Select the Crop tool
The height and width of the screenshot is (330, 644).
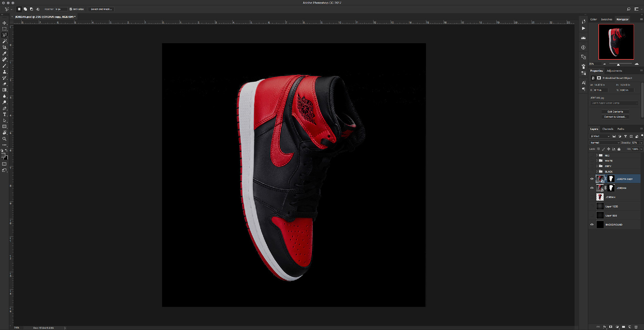click(x=4, y=47)
